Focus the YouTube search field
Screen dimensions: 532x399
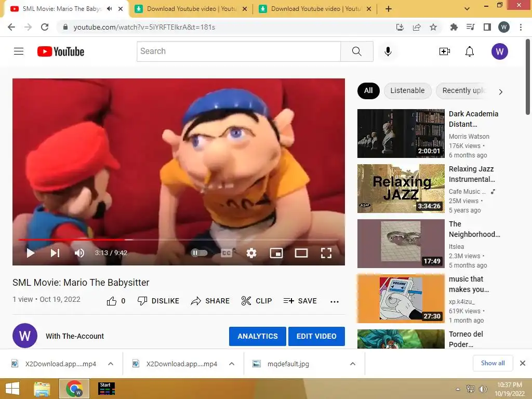click(x=238, y=51)
